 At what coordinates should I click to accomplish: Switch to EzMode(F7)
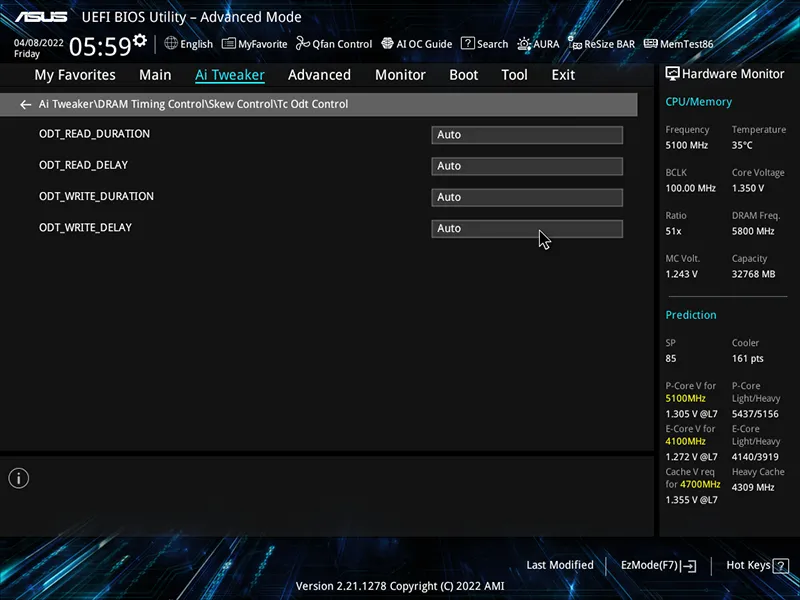click(658, 566)
